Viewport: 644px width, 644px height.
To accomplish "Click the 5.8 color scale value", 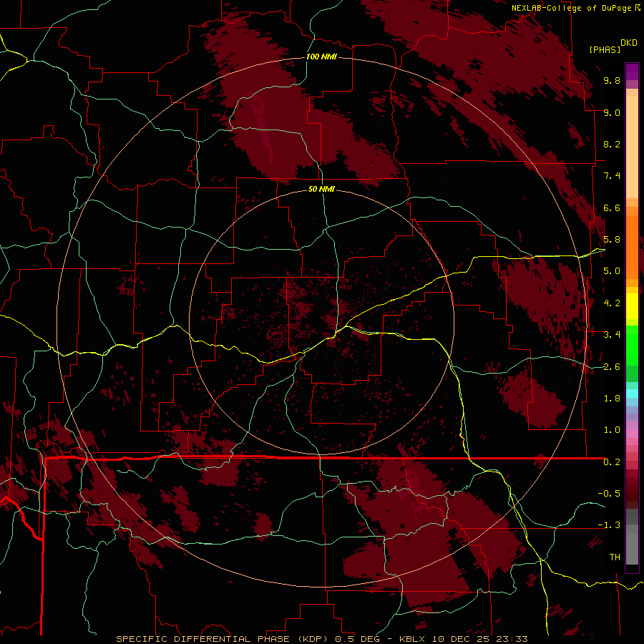I will coord(612,240).
